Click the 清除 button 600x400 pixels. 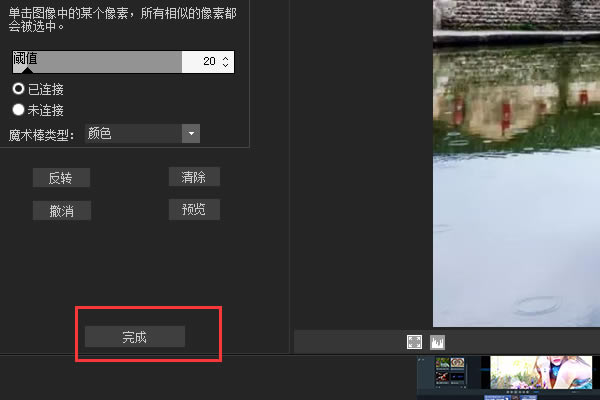click(194, 177)
